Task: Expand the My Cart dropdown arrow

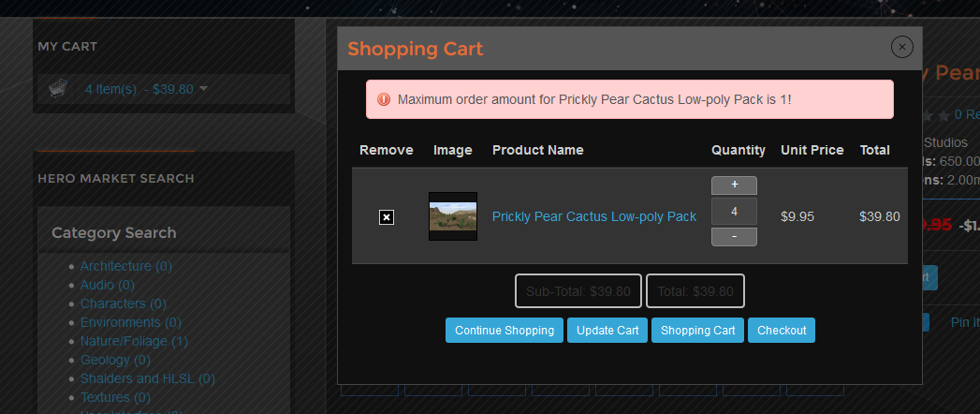Action: (x=203, y=89)
